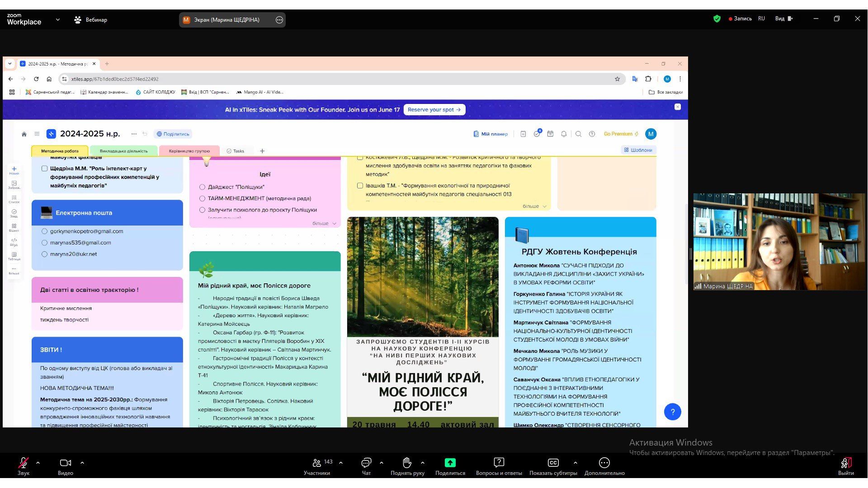This screenshot has height=488, width=868.
Task: Open Zoom Q&A panel
Action: (x=499, y=466)
